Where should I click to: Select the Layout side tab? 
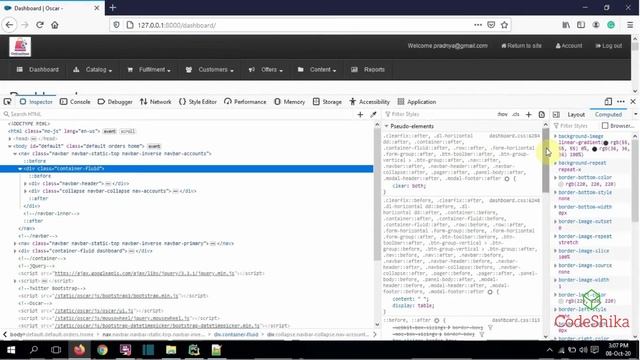tap(576, 115)
